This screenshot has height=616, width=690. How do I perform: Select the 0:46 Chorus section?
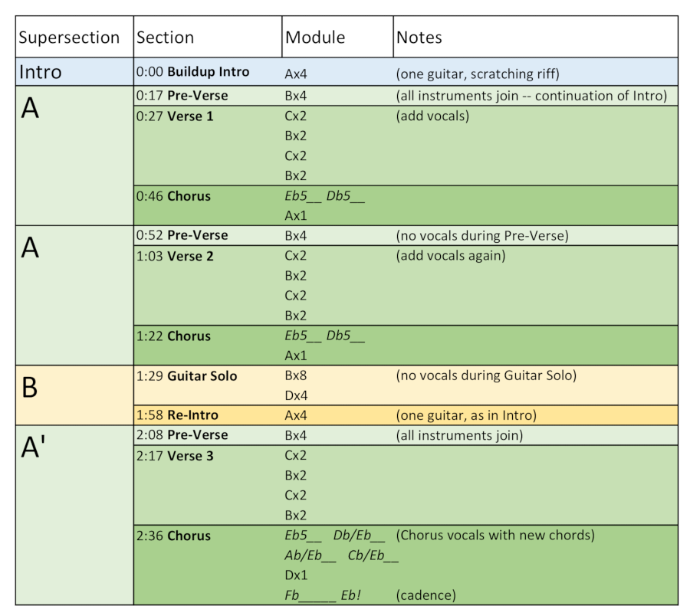tap(173, 196)
